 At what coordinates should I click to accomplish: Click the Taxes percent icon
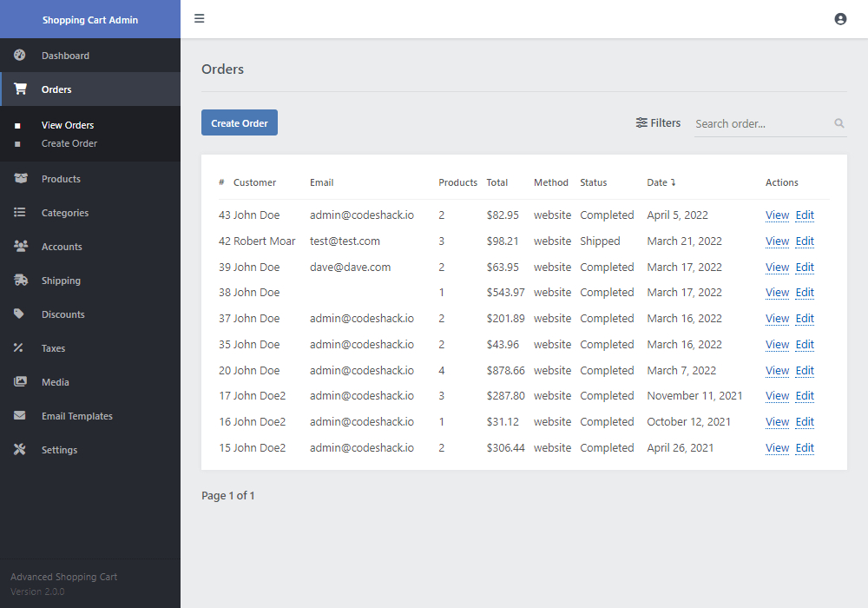point(18,347)
